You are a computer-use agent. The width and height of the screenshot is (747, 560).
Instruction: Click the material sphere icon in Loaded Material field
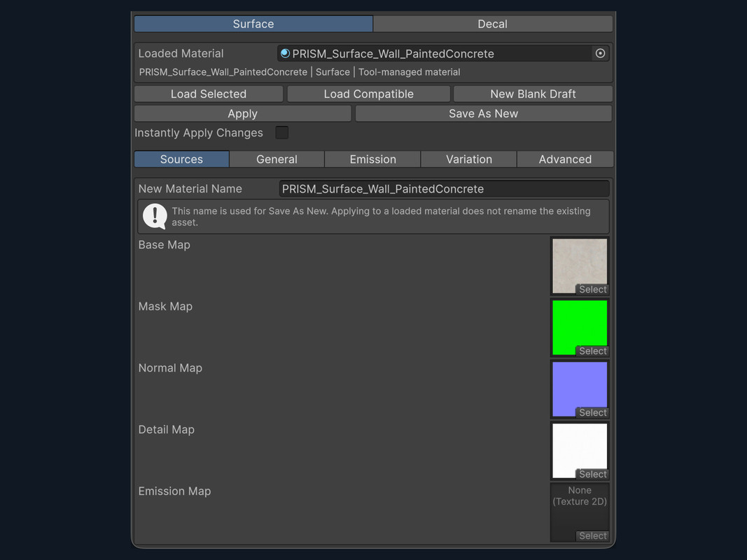tap(285, 53)
